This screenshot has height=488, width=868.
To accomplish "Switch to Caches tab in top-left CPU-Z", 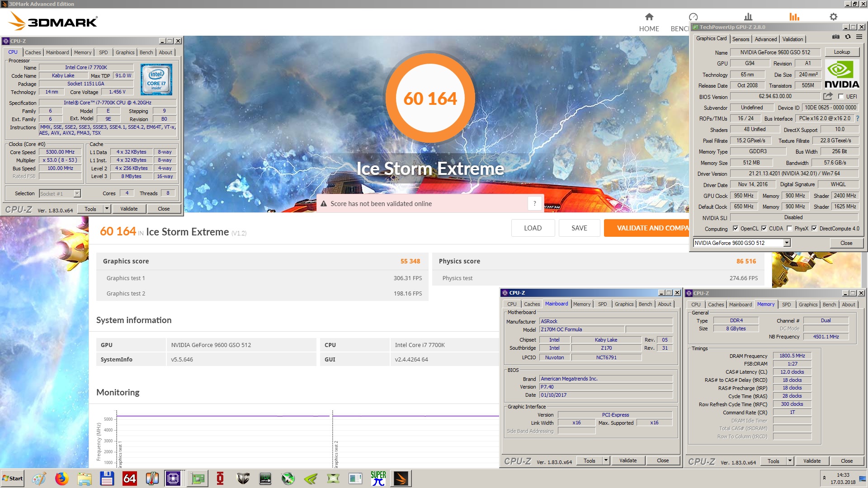I will click(33, 52).
